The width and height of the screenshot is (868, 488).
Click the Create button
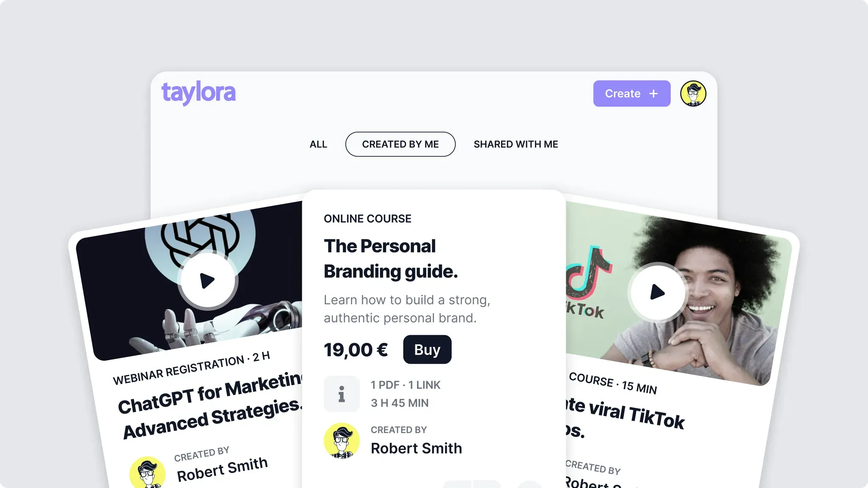click(632, 94)
